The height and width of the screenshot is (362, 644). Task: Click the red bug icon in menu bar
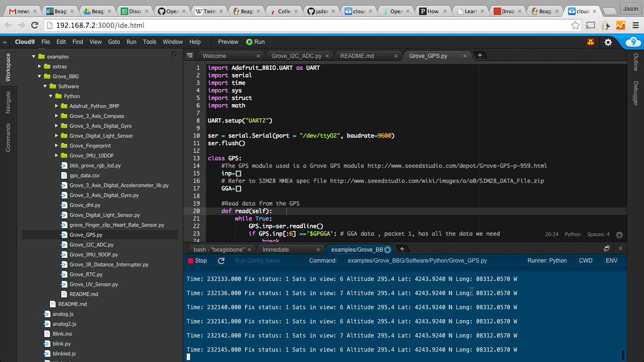591,42
